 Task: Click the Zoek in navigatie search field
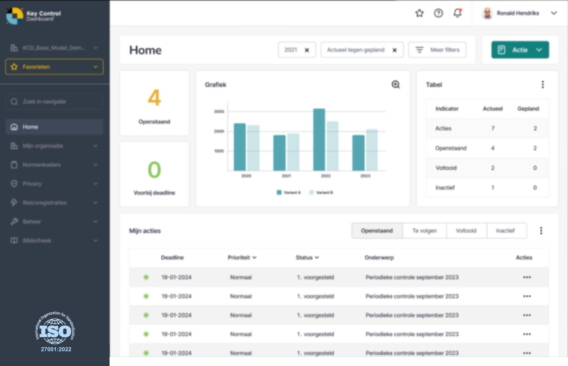(54, 101)
